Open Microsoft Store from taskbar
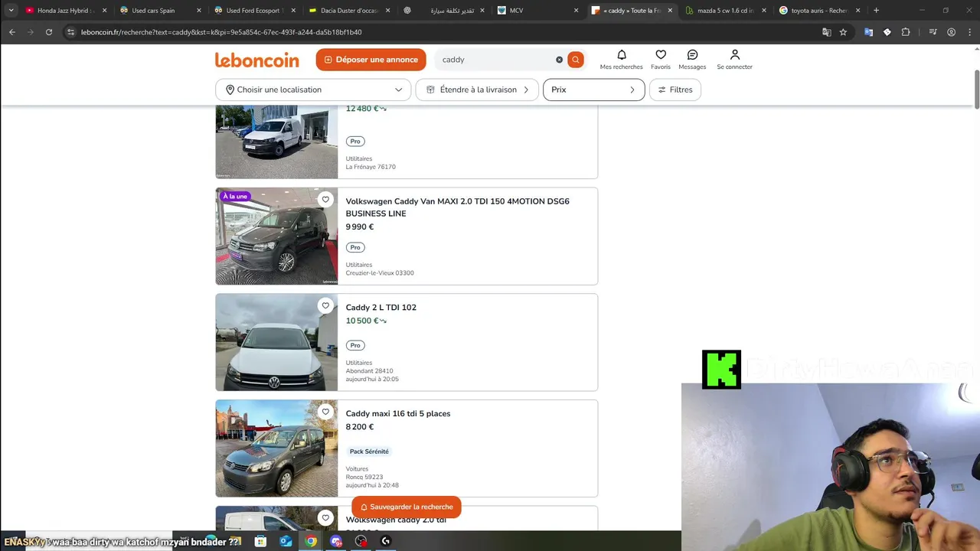This screenshot has width=980, height=551. [x=260, y=541]
